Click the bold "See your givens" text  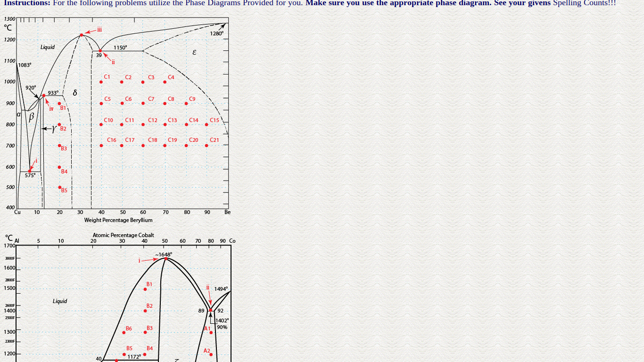[522, 3]
